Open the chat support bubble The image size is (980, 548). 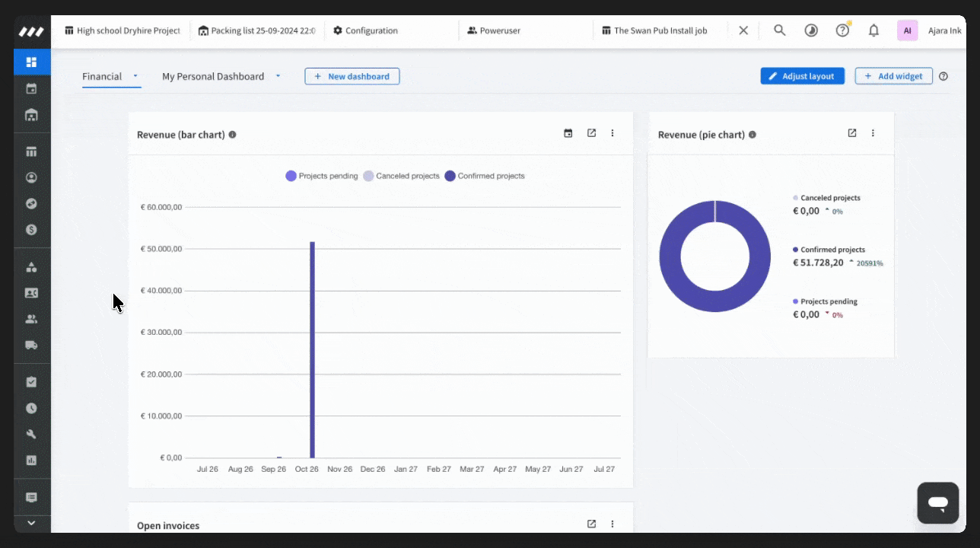(x=937, y=503)
